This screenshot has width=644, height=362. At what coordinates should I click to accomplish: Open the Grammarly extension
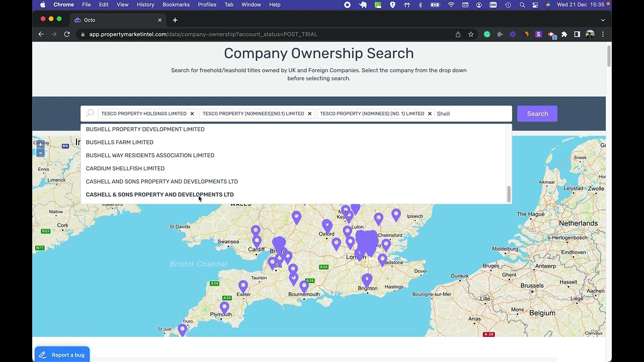point(487,34)
